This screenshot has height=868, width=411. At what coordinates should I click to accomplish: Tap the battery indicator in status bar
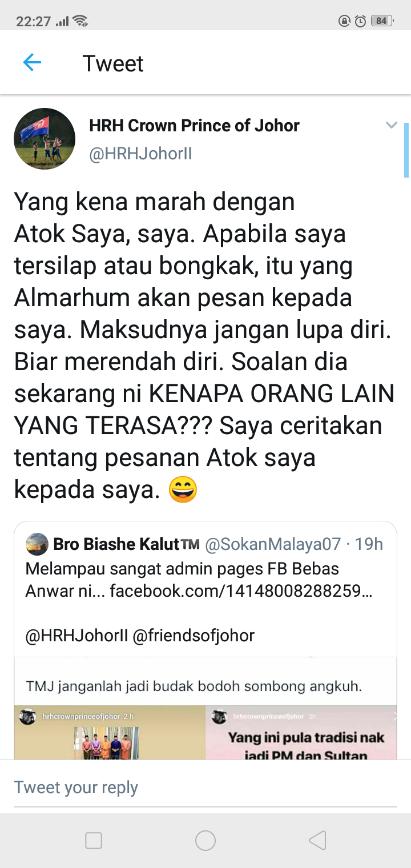pyautogui.click(x=381, y=21)
